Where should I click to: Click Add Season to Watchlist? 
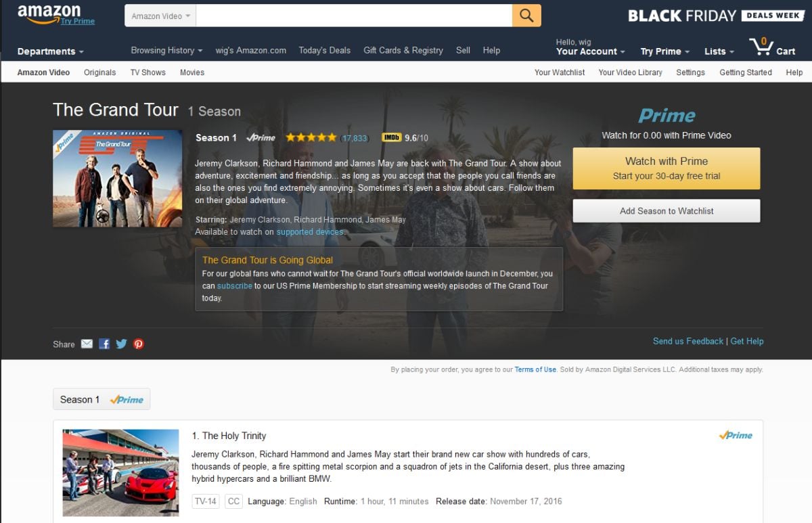(x=667, y=211)
